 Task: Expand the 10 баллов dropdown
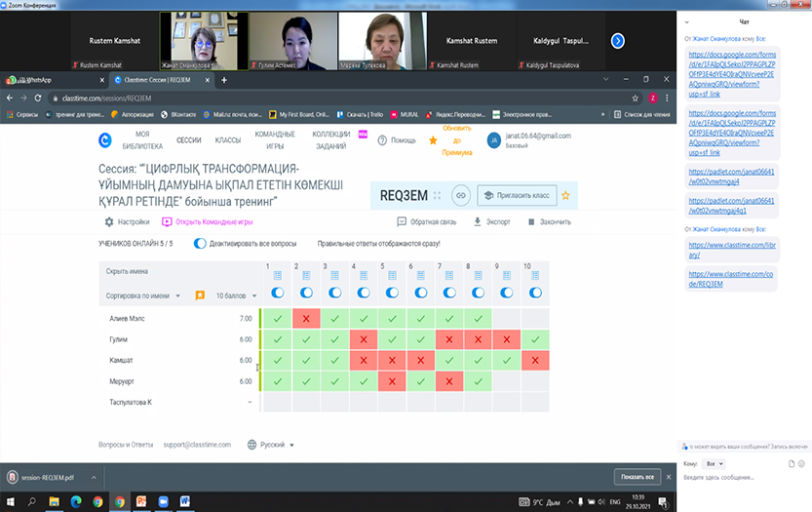click(236, 295)
